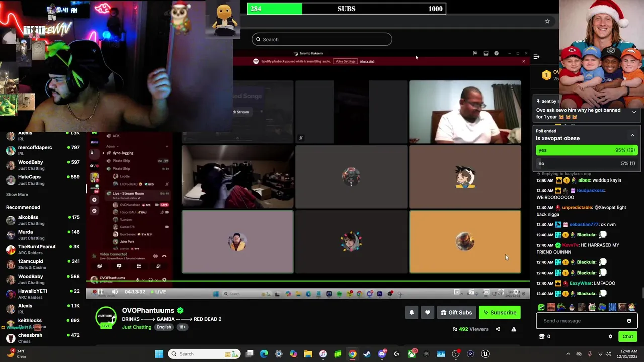
Task: Open Unreal Engine taskbar icon
Action: (485, 354)
